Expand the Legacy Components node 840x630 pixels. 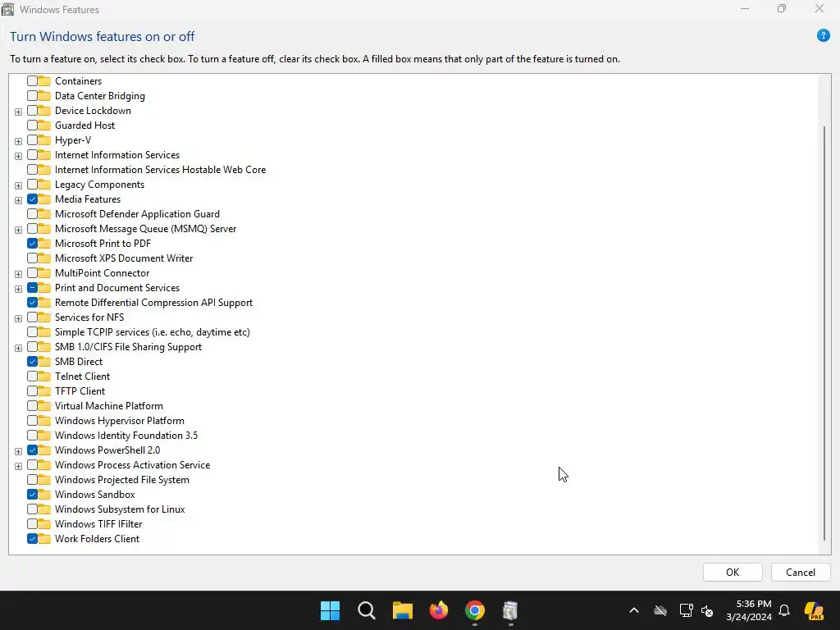18,185
